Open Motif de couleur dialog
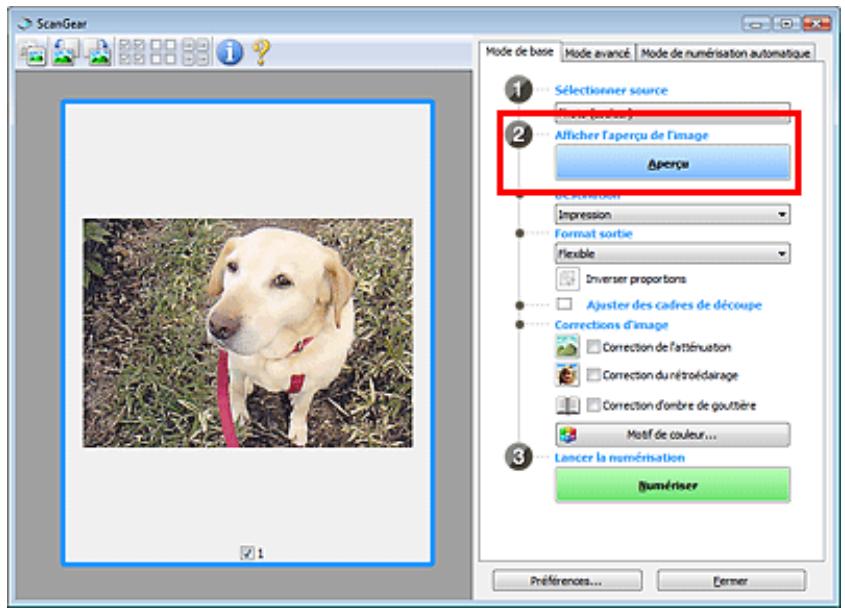845x609 pixels. (673, 434)
